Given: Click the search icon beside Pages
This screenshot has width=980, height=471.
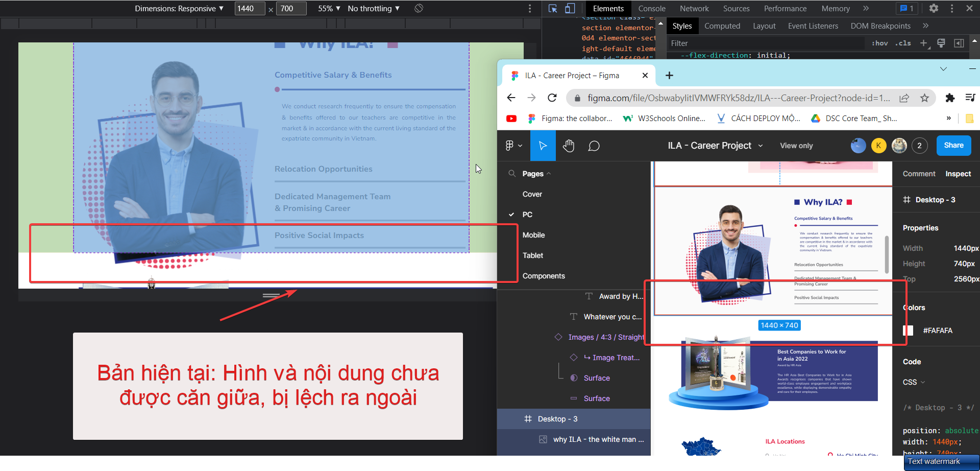Looking at the screenshot, I should click(511, 174).
